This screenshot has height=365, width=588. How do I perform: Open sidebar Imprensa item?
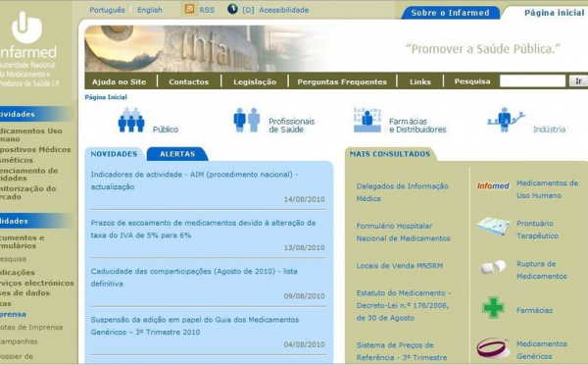[13, 314]
